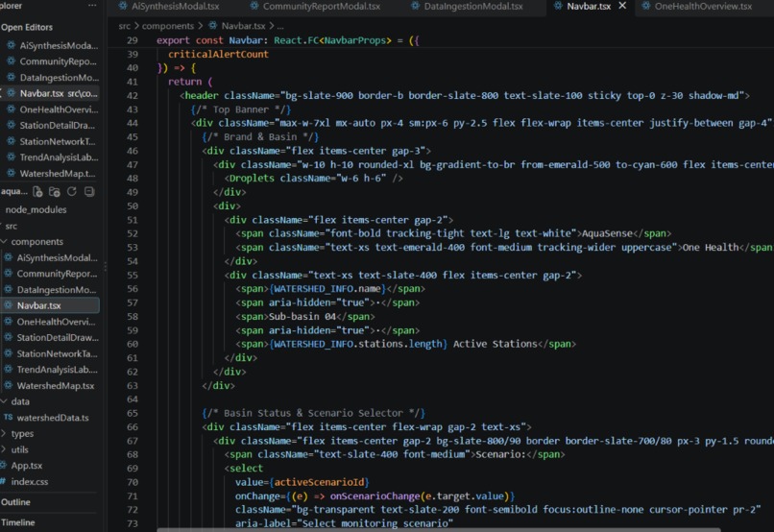Viewport: 774px width, 532px height.
Task: Close the Navbar.tsx editor tab
Action: tap(622, 6)
